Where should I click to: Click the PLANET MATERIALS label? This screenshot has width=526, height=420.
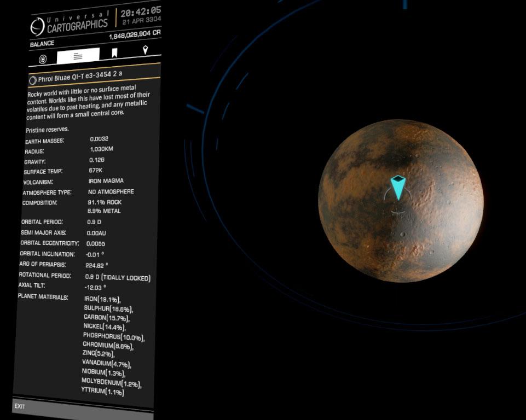(43, 296)
